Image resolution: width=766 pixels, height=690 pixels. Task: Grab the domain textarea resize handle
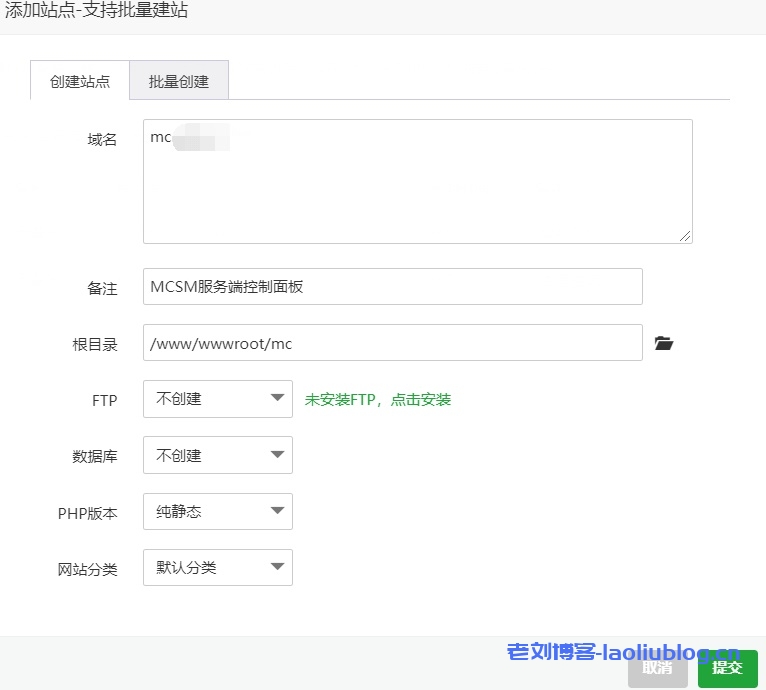(x=685, y=236)
